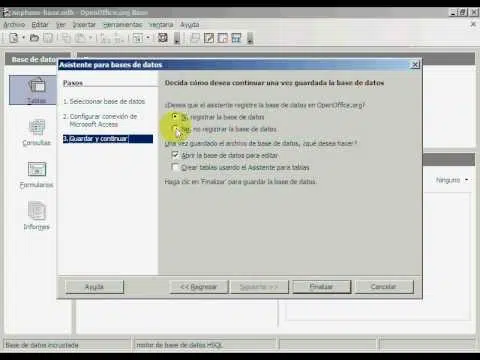The height and width of the screenshot is (360, 480).
Task: Select 'No, no registrar la base de datos' radio
Action: [174, 129]
